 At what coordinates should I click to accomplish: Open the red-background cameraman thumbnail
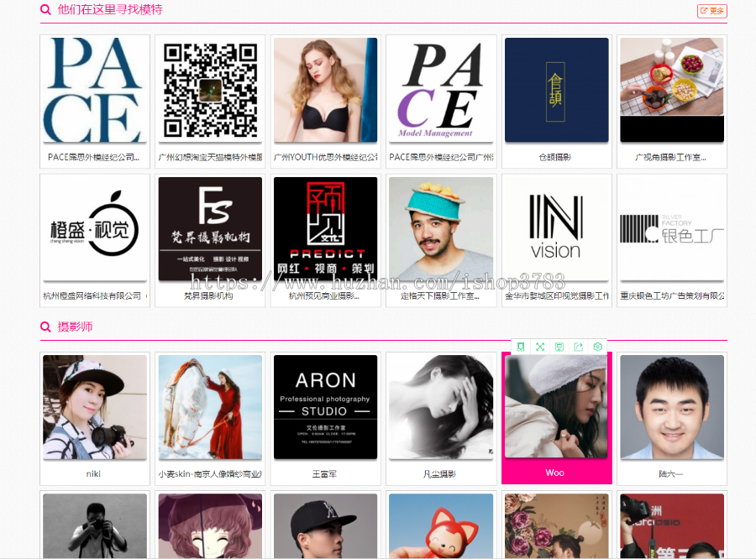point(672,525)
